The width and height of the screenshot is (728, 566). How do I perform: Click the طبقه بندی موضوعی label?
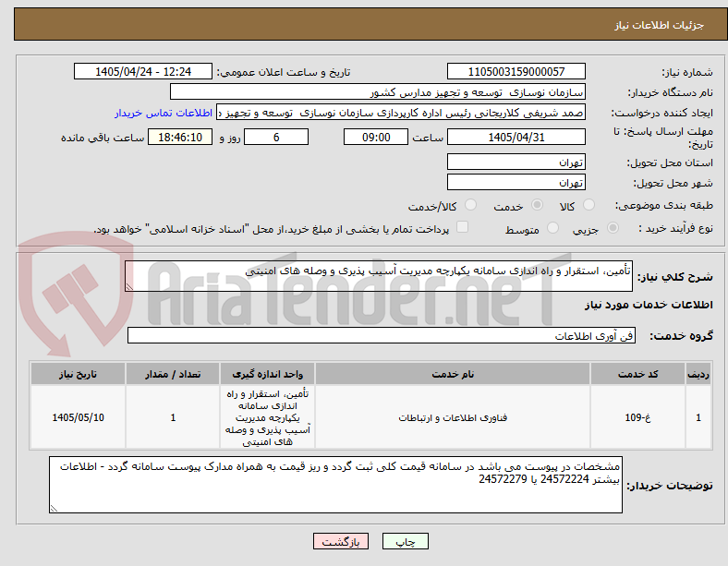(x=664, y=205)
